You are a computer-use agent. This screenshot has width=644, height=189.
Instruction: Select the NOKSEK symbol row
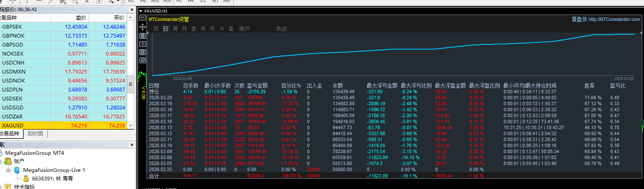(64, 53)
